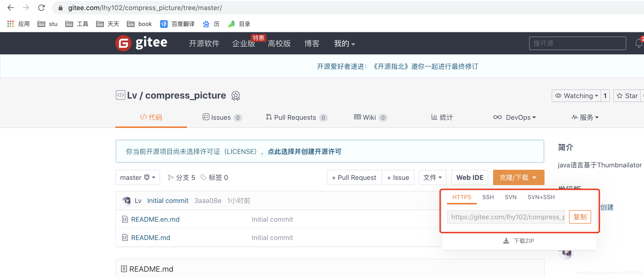
Task: Star the repository
Action: 626,96
